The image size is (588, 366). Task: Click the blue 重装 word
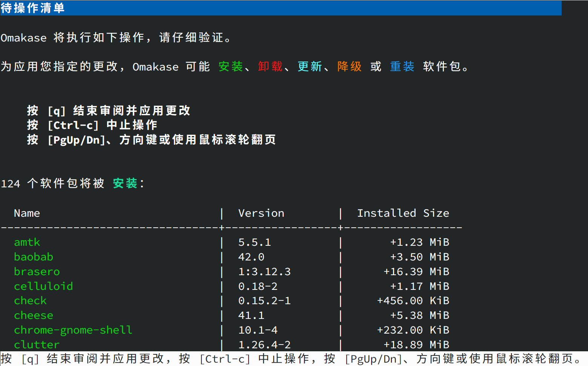pos(402,67)
